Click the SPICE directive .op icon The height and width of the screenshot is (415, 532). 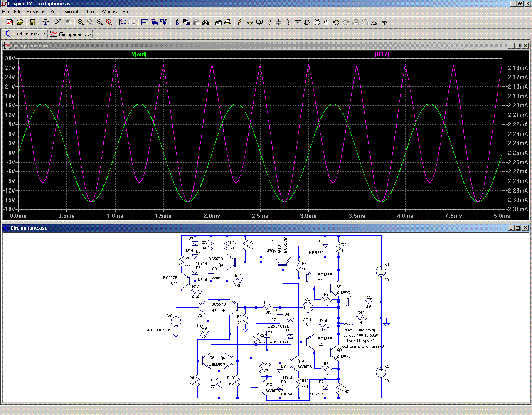point(384,22)
